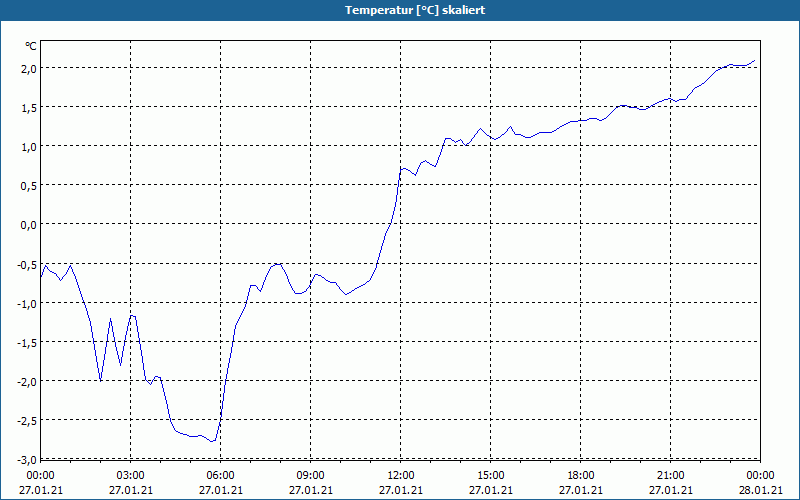Click the 27.01.21 date under 18:00
Screen dimensions: 800x500
coord(581,490)
